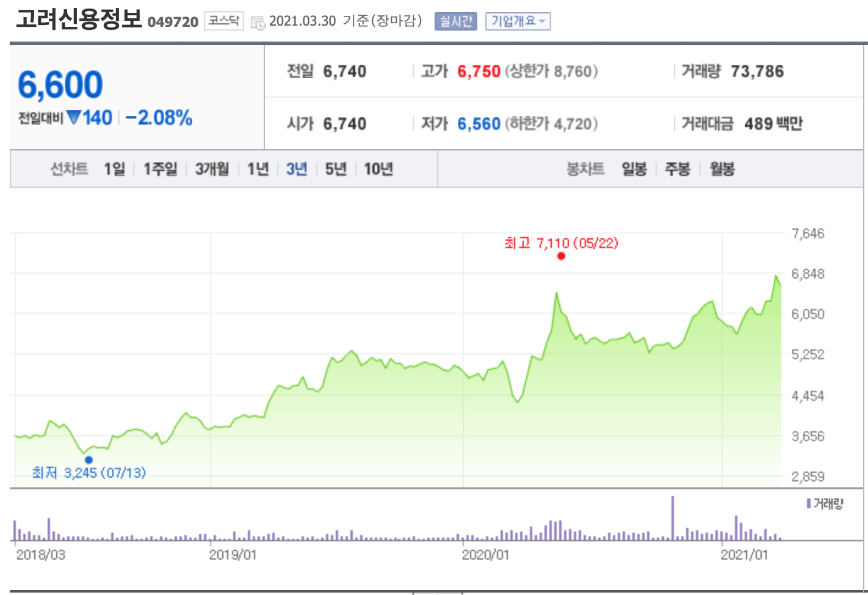Click the stock code 049720
This screenshot has height=595, width=868.
pyautogui.click(x=173, y=22)
